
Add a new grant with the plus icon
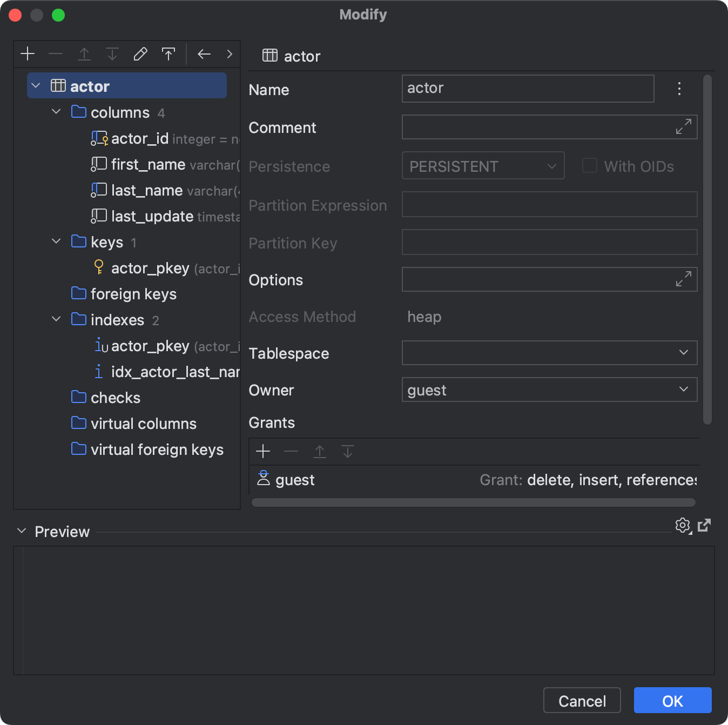(x=263, y=451)
